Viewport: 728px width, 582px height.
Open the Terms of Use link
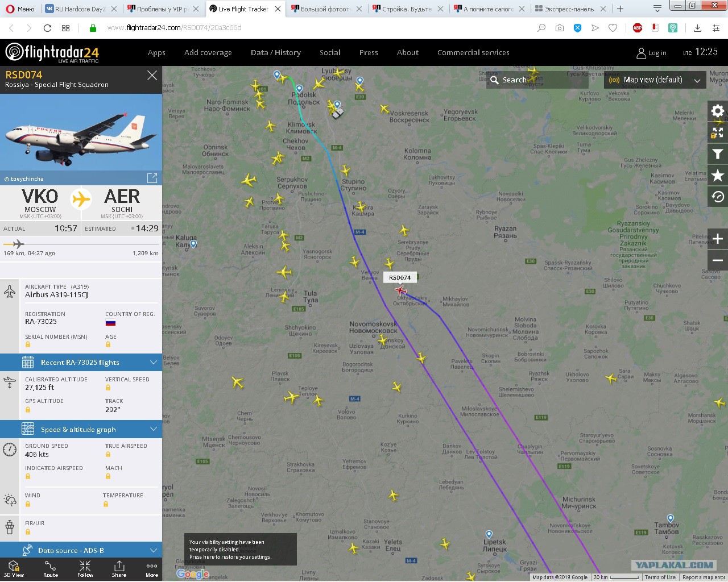(660, 577)
